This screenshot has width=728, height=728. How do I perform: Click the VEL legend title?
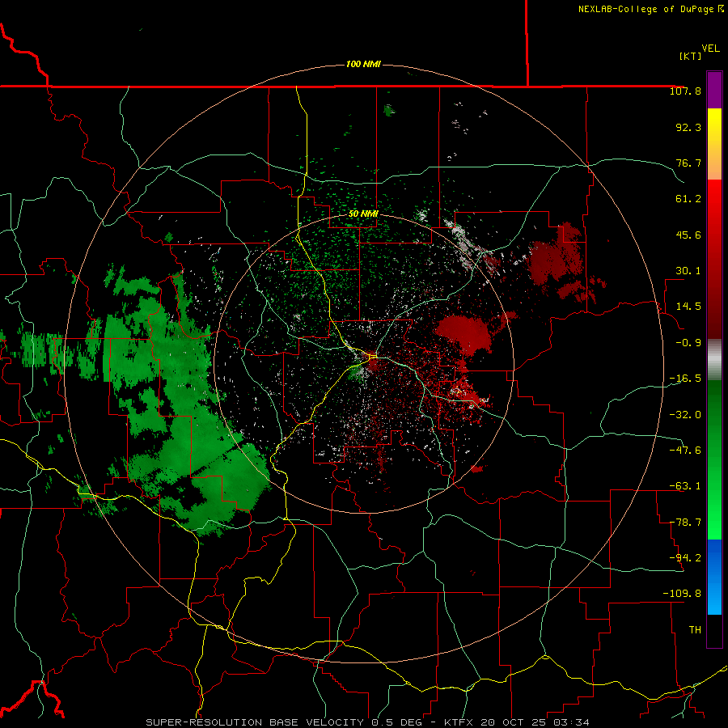tap(710, 49)
